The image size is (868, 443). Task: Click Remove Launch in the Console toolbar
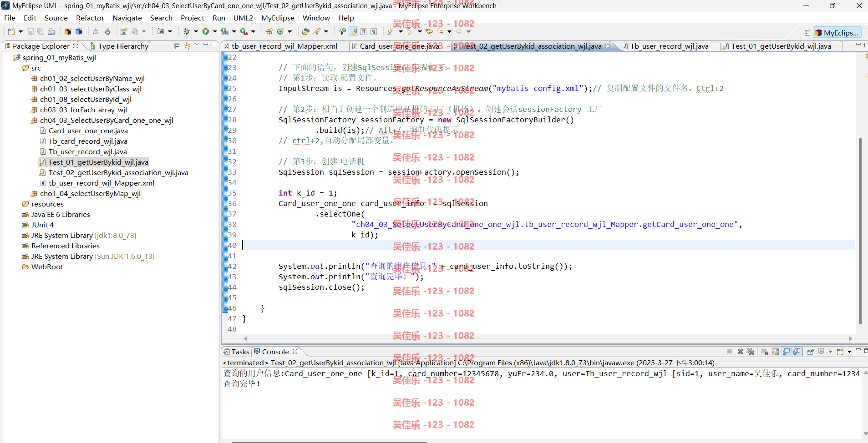click(x=740, y=352)
